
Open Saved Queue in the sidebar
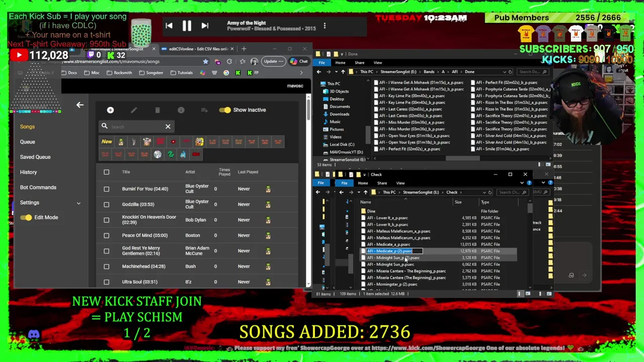35,157
